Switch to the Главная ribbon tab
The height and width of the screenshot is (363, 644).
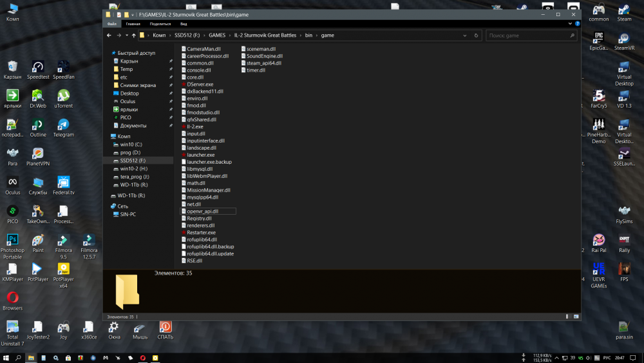133,24
